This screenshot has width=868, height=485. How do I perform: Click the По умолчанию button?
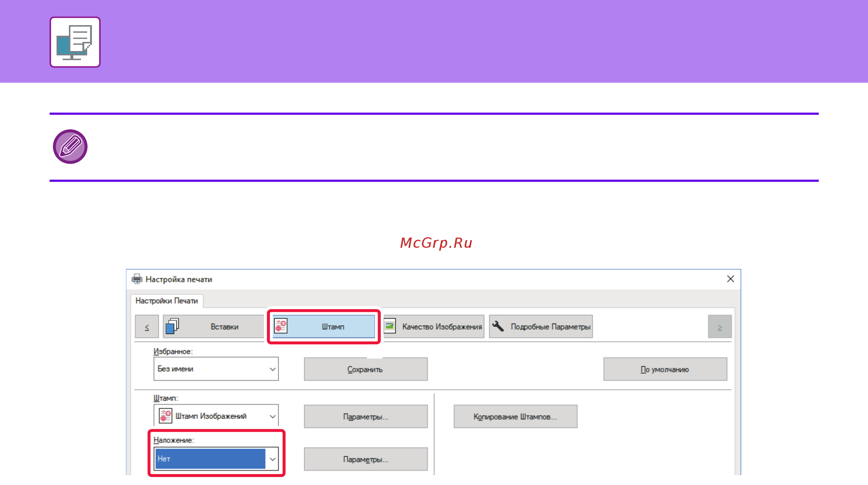tap(665, 369)
